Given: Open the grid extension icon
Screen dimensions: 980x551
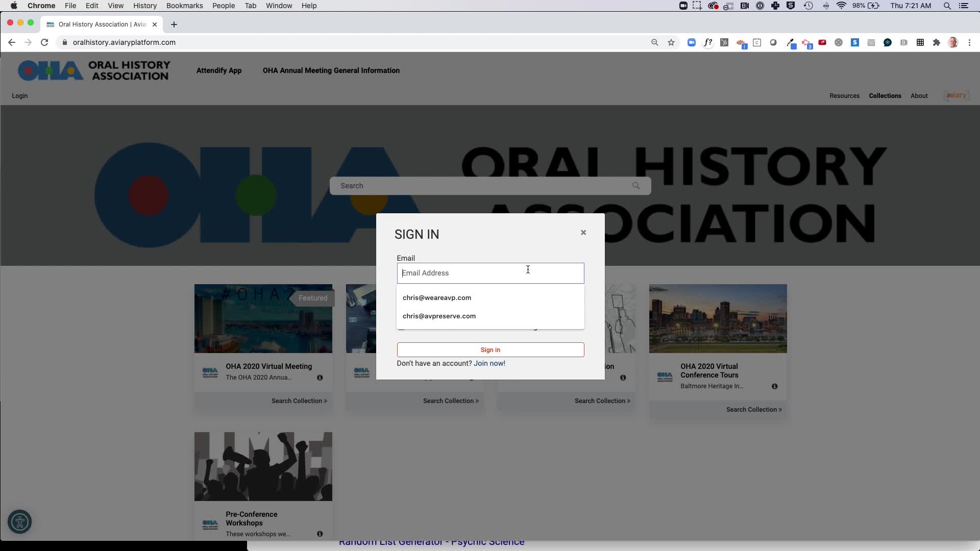Looking at the screenshot, I should click(x=920, y=42).
